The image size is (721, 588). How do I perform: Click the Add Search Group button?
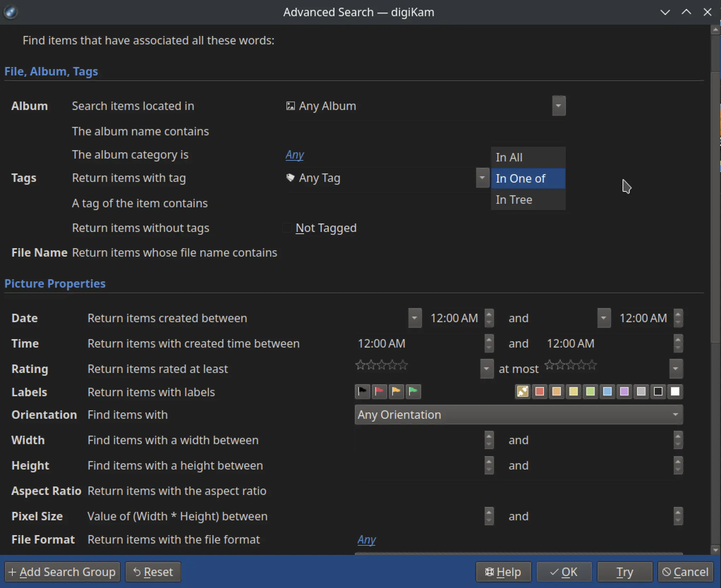tap(62, 572)
